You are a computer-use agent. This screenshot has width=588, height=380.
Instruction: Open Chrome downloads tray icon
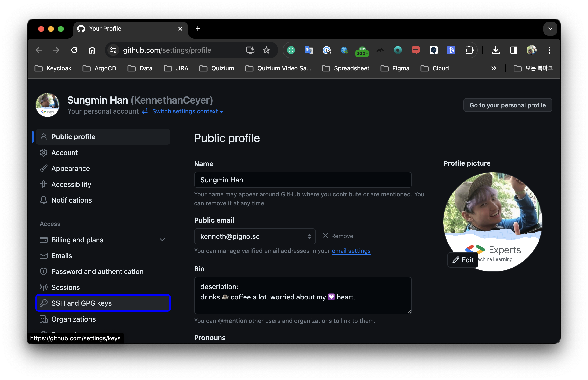[x=496, y=50]
